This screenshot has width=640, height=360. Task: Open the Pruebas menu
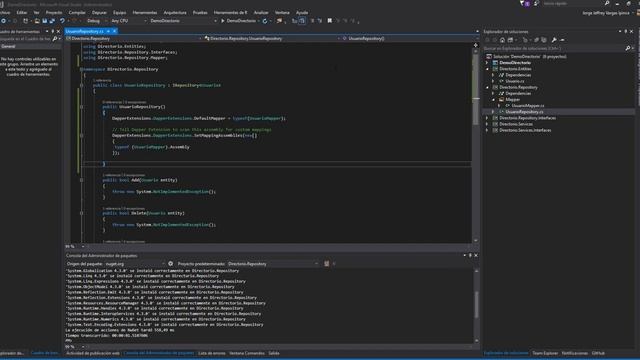click(x=200, y=13)
